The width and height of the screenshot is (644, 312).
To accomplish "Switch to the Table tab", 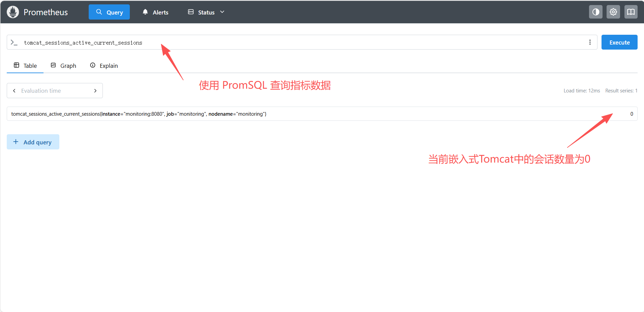I will click(25, 65).
